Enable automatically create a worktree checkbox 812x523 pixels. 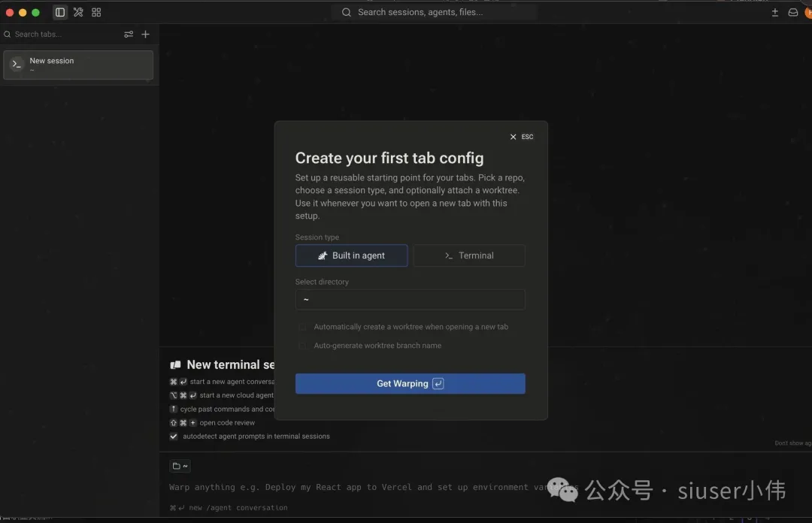[302, 327]
